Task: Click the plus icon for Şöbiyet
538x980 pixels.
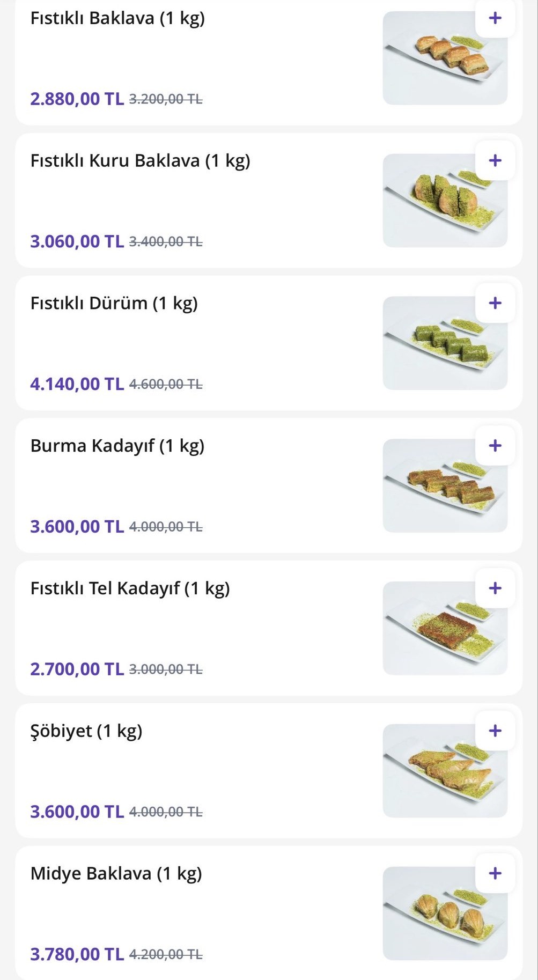Action: [495, 731]
